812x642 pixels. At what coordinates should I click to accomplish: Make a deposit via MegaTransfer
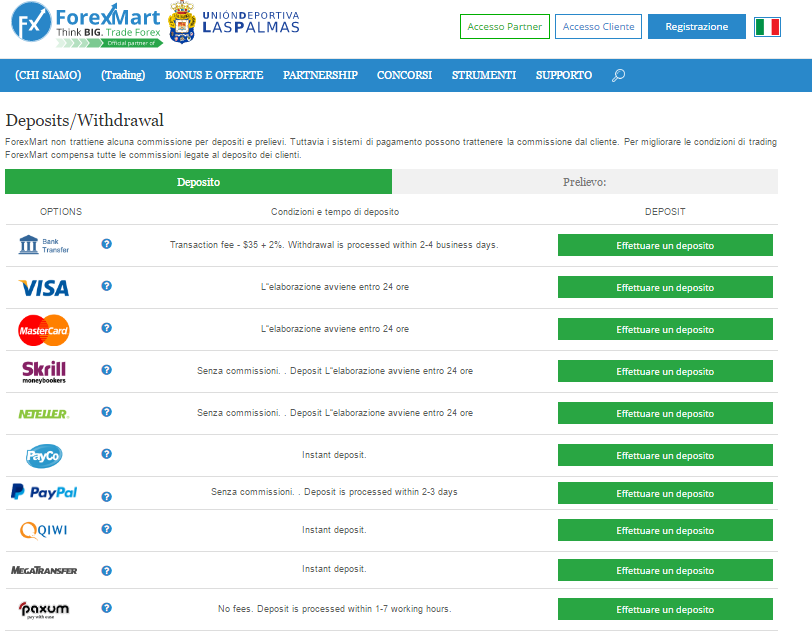coord(665,570)
